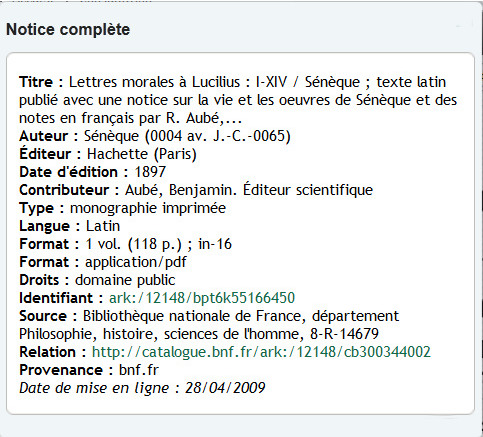Click the type value monographie imprimée
The height and width of the screenshot is (437, 483).
(148, 208)
